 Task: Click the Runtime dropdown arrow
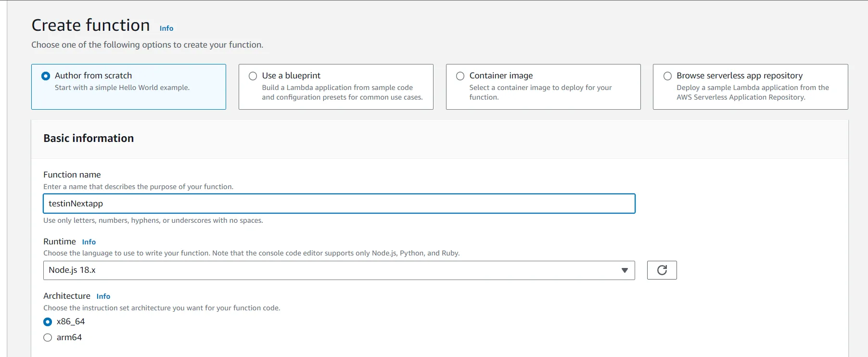[624, 270]
